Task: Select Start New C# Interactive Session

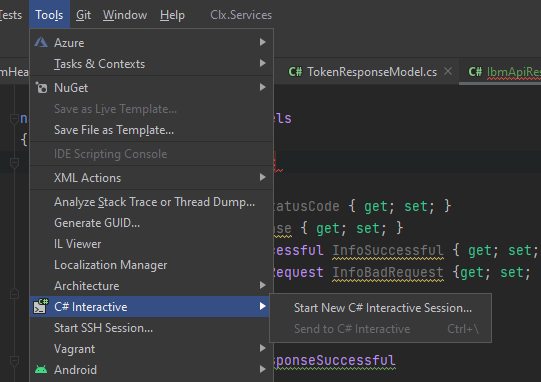Action: coord(381,308)
